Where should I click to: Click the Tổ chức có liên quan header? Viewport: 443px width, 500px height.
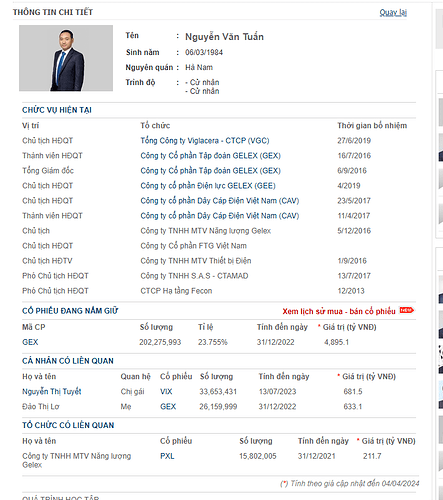tap(68, 425)
